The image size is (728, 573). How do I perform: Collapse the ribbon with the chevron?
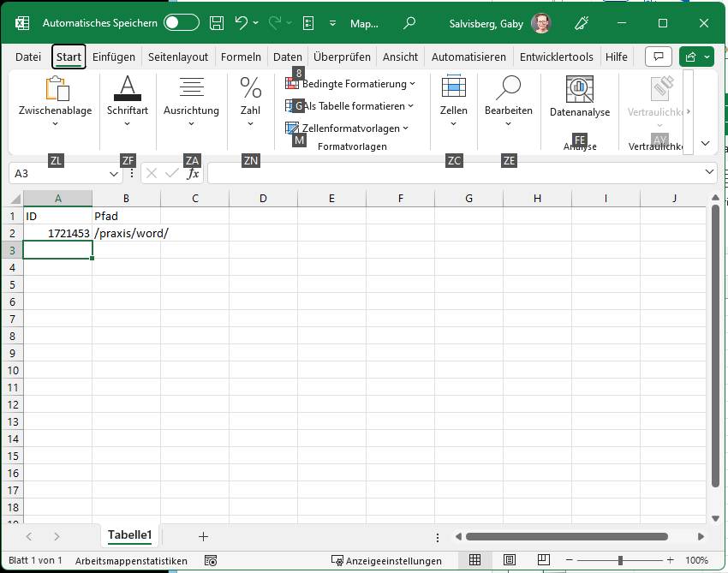tap(705, 143)
